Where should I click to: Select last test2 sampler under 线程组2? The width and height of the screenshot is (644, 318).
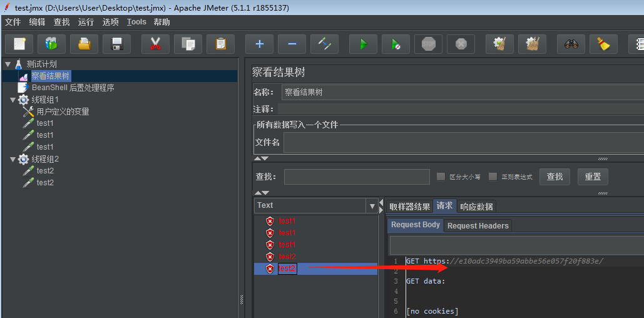tap(45, 183)
